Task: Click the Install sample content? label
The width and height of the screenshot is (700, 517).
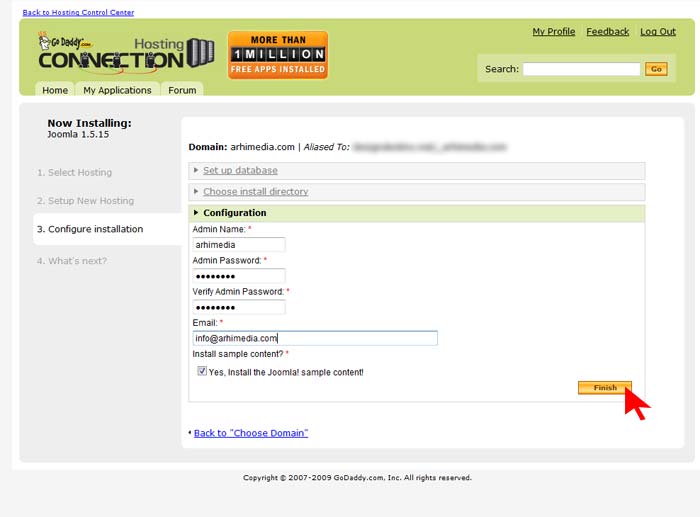Action: coord(238,354)
